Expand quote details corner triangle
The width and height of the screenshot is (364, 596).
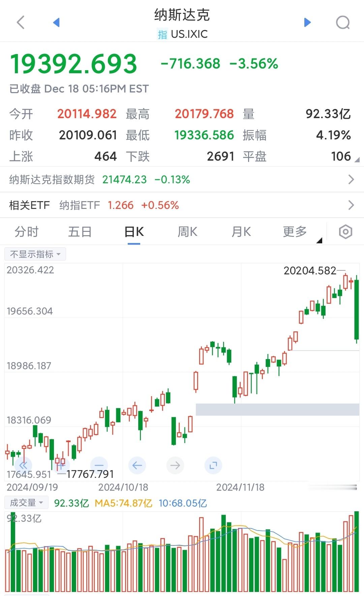click(x=357, y=160)
